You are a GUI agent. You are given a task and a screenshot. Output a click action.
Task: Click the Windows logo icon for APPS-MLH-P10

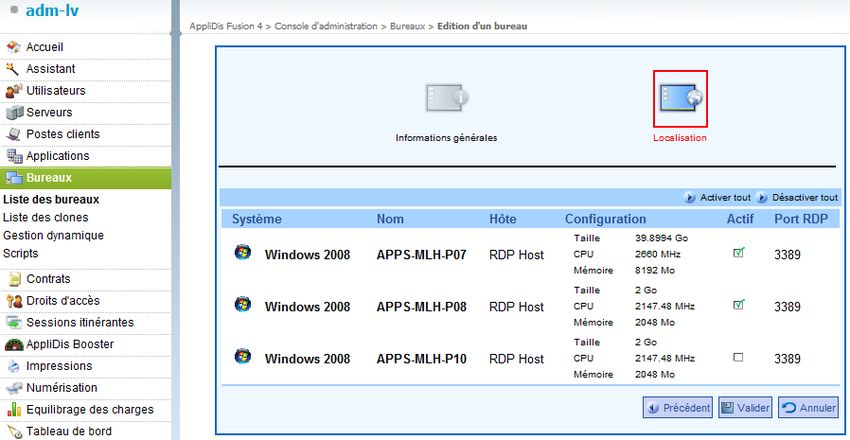click(x=242, y=357)
